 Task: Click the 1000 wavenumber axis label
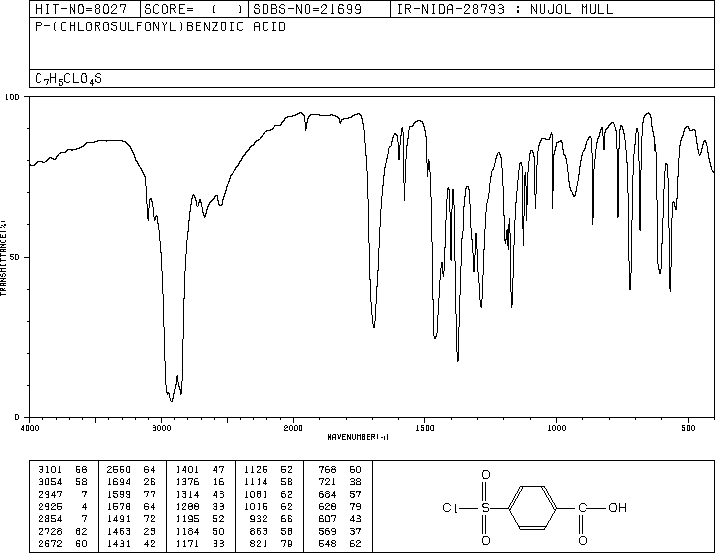point(556,428)
